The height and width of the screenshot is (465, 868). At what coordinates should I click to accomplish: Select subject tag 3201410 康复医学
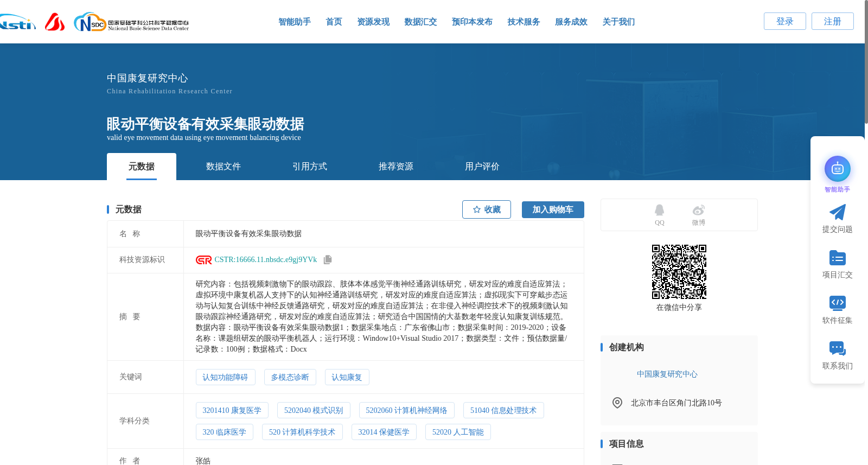[232, 410]
